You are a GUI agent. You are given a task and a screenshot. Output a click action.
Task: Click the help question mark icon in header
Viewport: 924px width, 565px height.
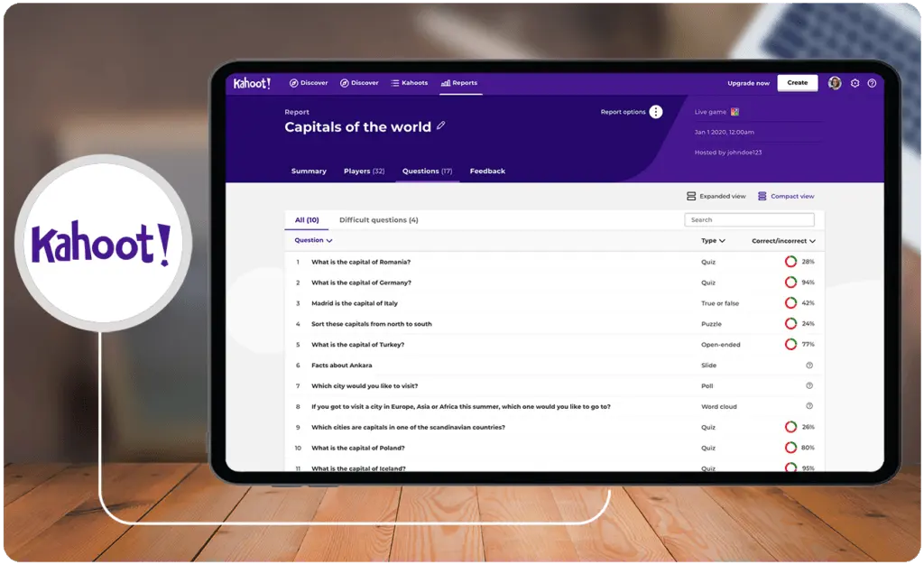[872, 83]
